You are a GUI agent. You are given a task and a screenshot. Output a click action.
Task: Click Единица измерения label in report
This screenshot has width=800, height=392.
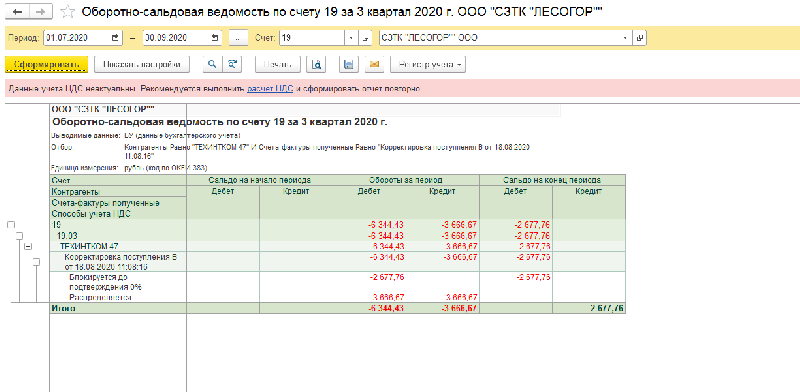point(84,167)
